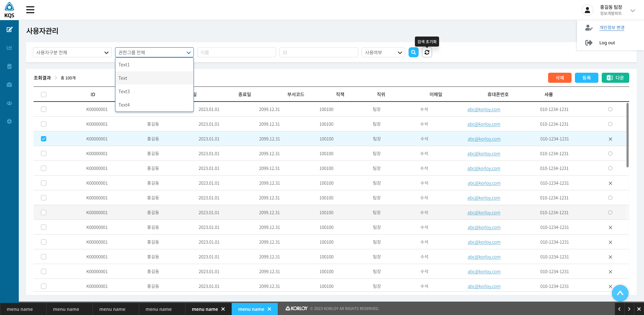This screenshot has width=644, height=315.
Task: Open the hamburger menu icon
Action: coord(30,10)
